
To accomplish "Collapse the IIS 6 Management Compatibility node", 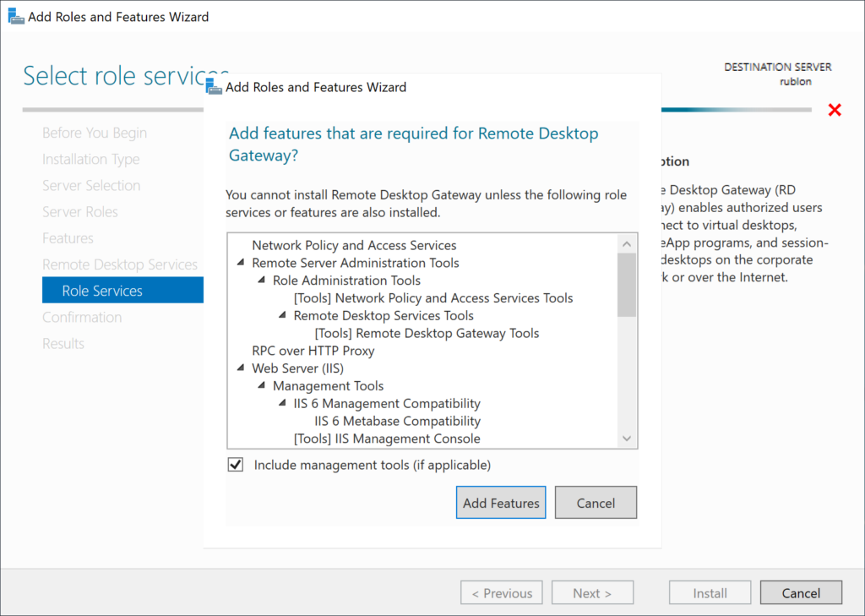I will (x=282, y=403).
